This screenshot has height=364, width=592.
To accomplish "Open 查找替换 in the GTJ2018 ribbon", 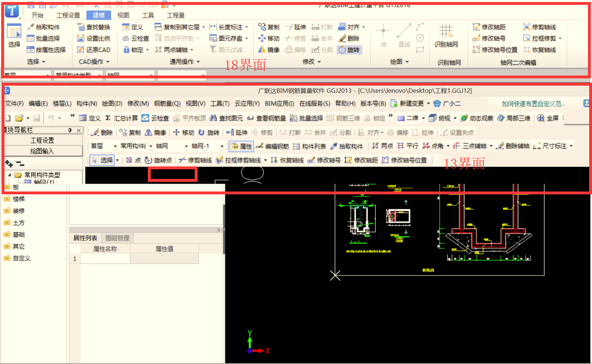I will 94,27.
